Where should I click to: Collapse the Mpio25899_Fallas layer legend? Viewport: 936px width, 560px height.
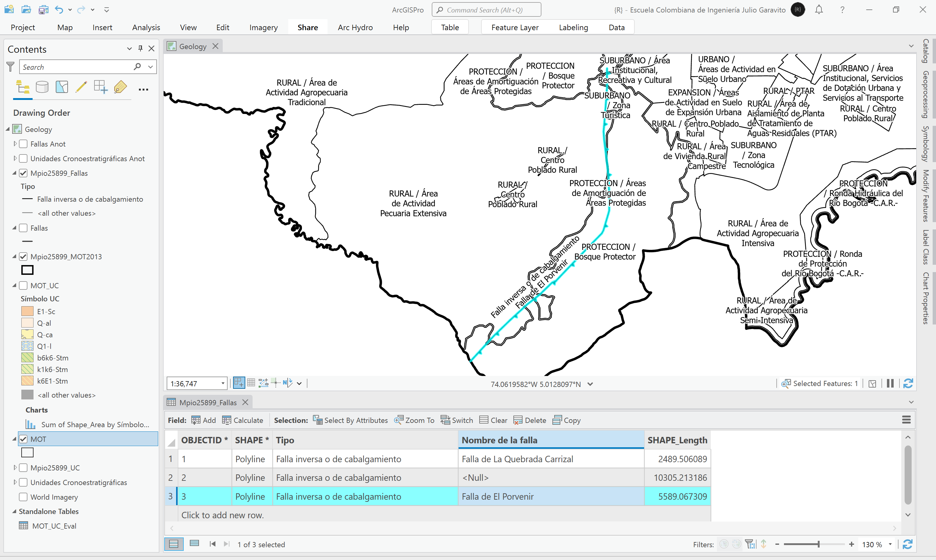coord(15,173)
